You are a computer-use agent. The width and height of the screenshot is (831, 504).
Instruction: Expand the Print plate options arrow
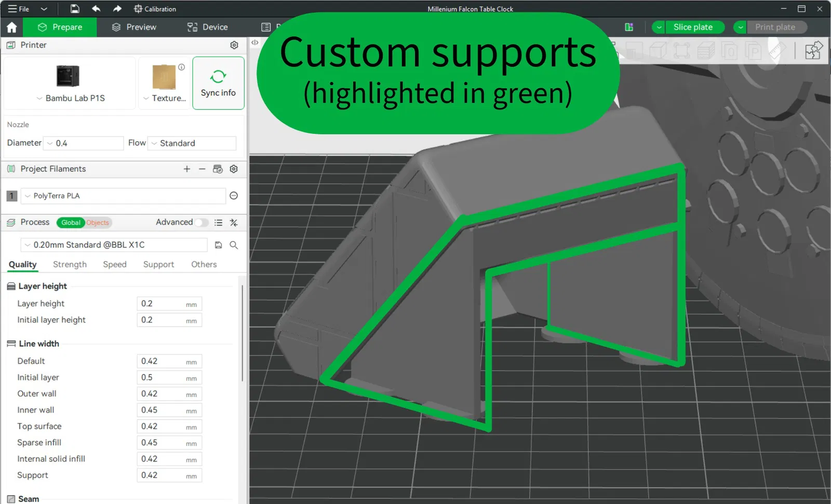pyautogui.click(x=741, y=27)
